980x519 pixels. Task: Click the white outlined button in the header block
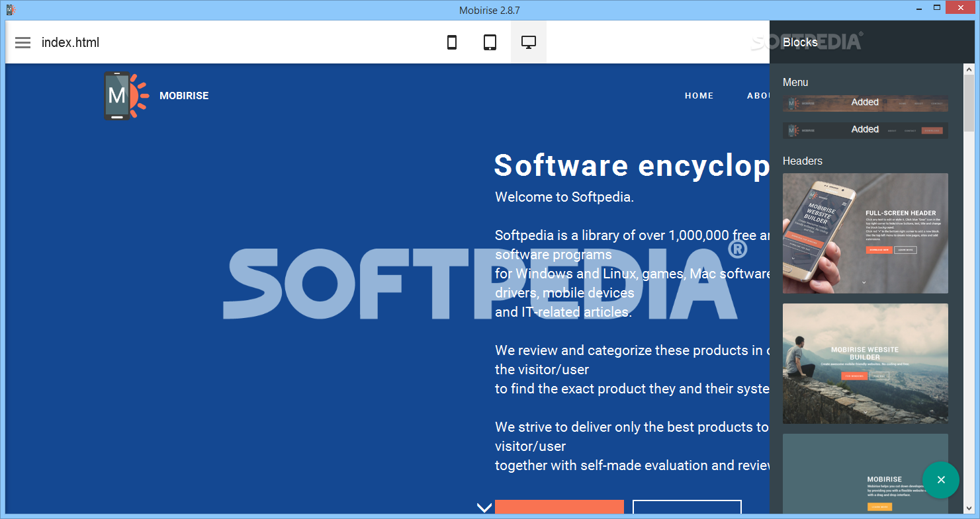tap(687, 507)
